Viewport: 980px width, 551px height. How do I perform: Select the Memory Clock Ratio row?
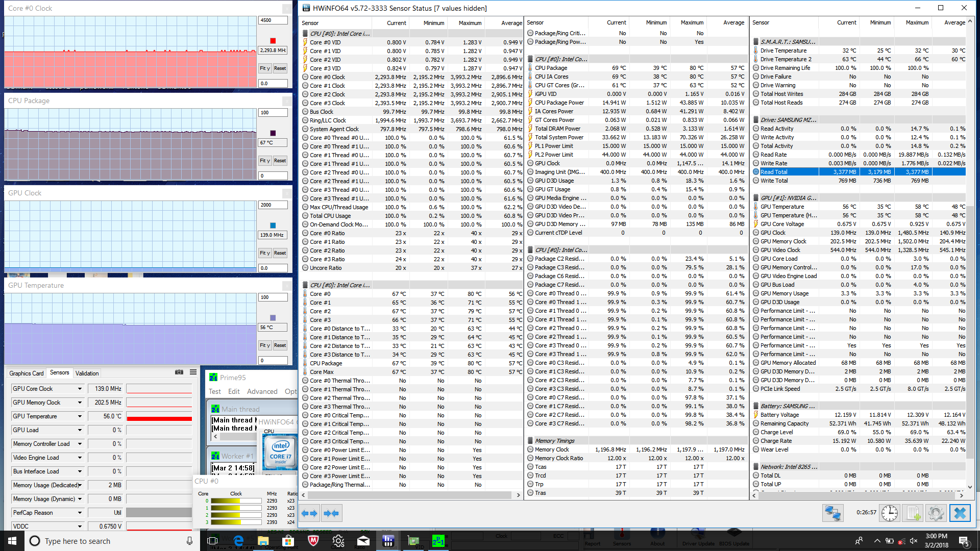(636, 458)
